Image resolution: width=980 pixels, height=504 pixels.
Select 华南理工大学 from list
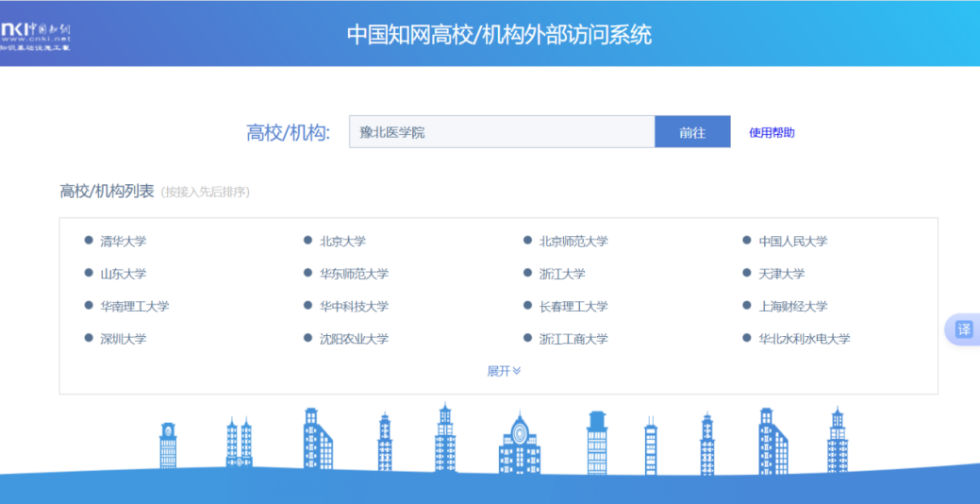tap(135, 307)
